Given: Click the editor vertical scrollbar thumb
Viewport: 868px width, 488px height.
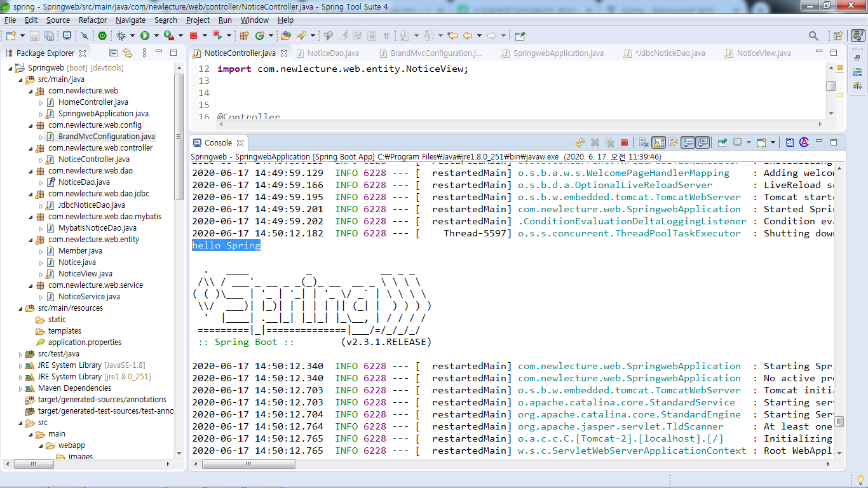Looking at the screenshot, I should point(831,86).
